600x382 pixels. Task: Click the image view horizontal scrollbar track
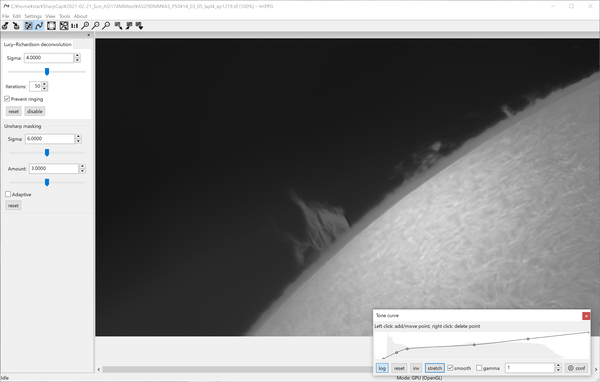tap(237, 369)
